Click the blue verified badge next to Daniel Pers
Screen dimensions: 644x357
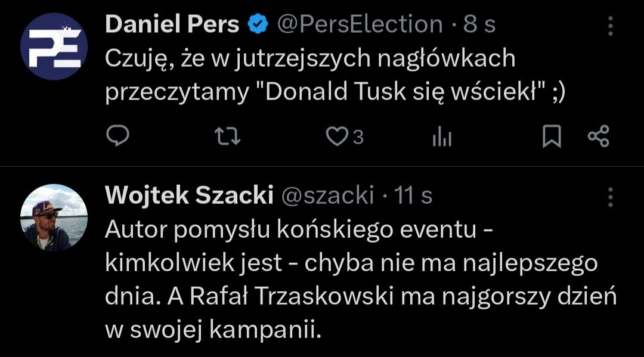258,24
